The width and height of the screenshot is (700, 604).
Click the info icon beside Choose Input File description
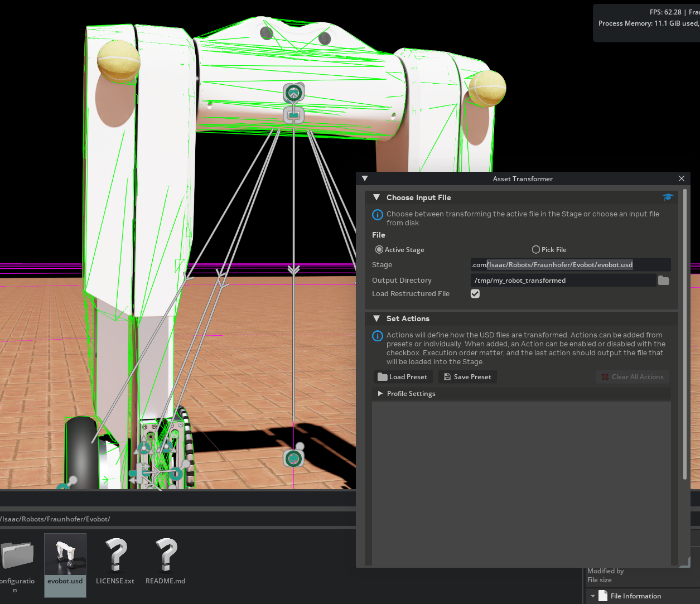click(x=378, y=215)
